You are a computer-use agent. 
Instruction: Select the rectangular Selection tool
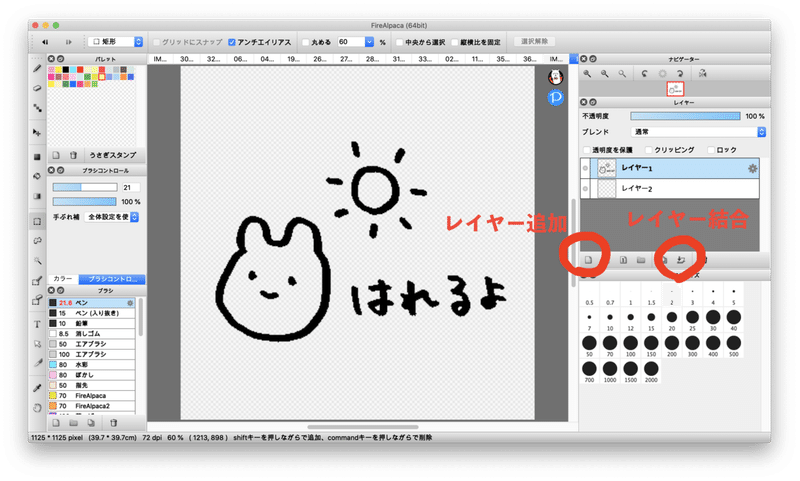pyautogui.click(x=37, y=222)
